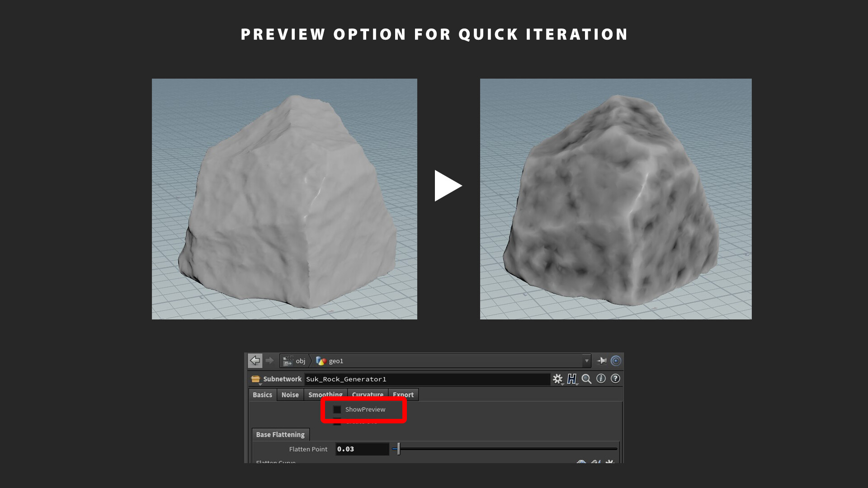
Task: Click the Flatten Point slider handle
Action: (398, 449)
